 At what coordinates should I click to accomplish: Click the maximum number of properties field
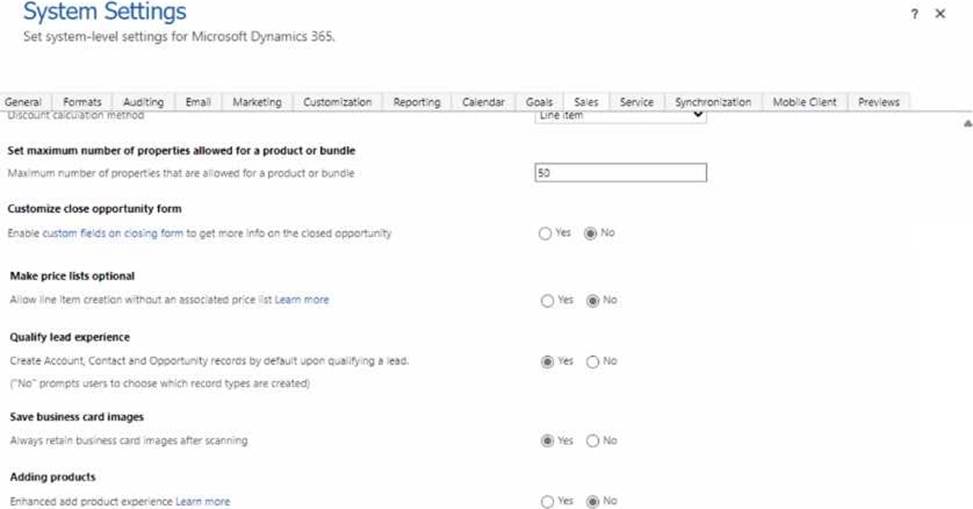[620, 173]
